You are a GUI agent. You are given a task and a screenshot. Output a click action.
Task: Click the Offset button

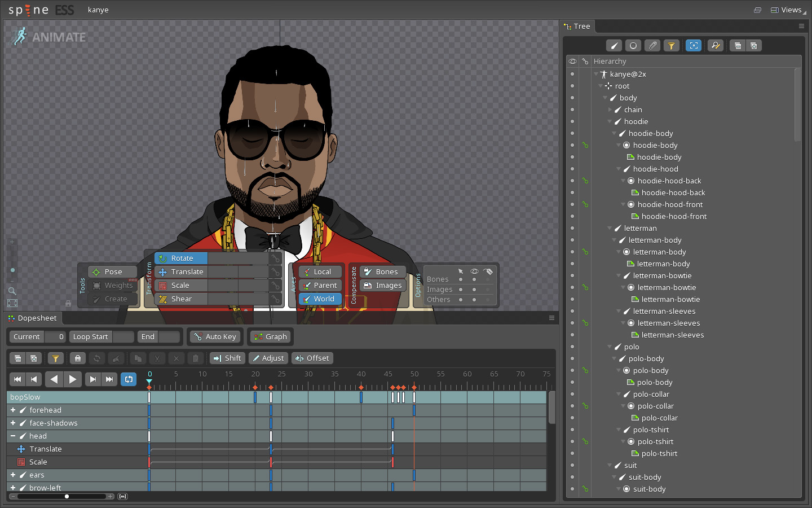pyautogui.click(x=312, y=358)
